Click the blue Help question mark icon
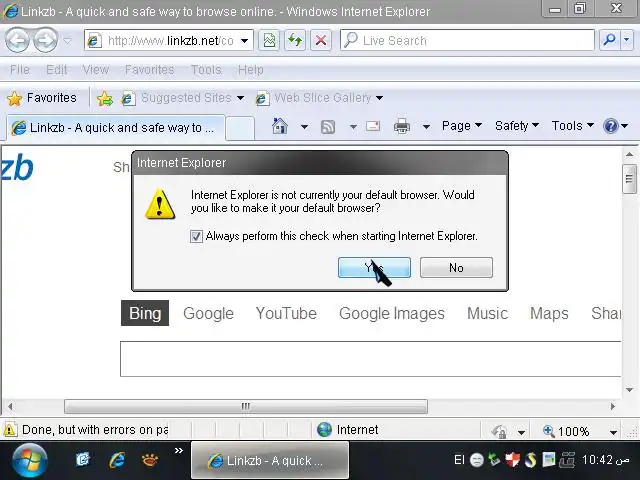Screen dimensions: 640x480 point(611,126)
